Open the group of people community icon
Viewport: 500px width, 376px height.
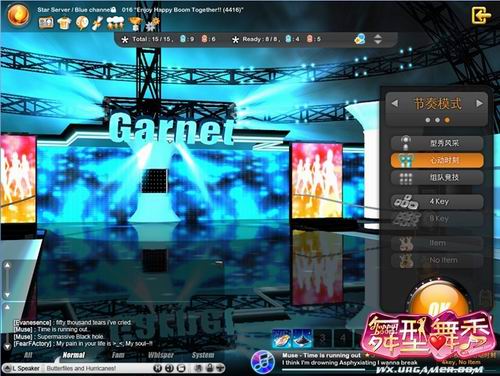click(x=115, y=23)
